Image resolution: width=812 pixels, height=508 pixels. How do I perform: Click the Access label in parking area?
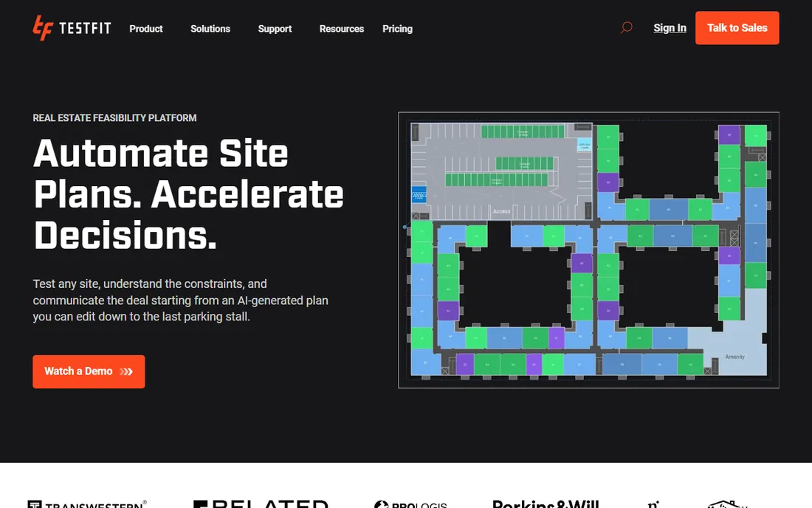click(x=501, y=211)
